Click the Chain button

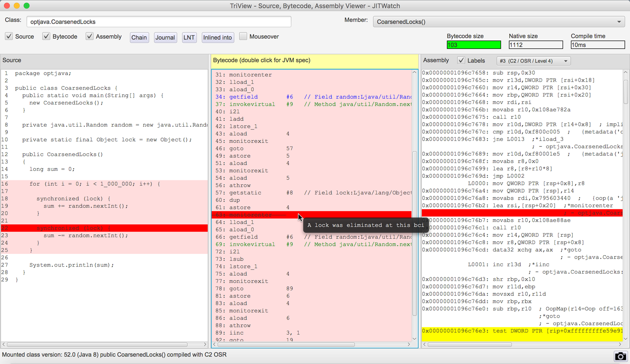coord(139,38)
